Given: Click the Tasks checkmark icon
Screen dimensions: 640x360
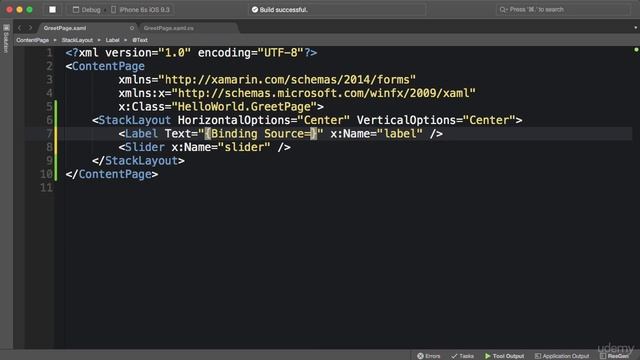Looking at the screenshot, I should 454,356.
